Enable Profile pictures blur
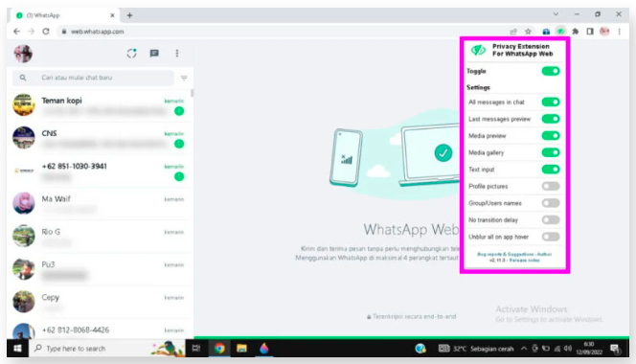This screenshot has height=364, width=636. tap(551, 186)
